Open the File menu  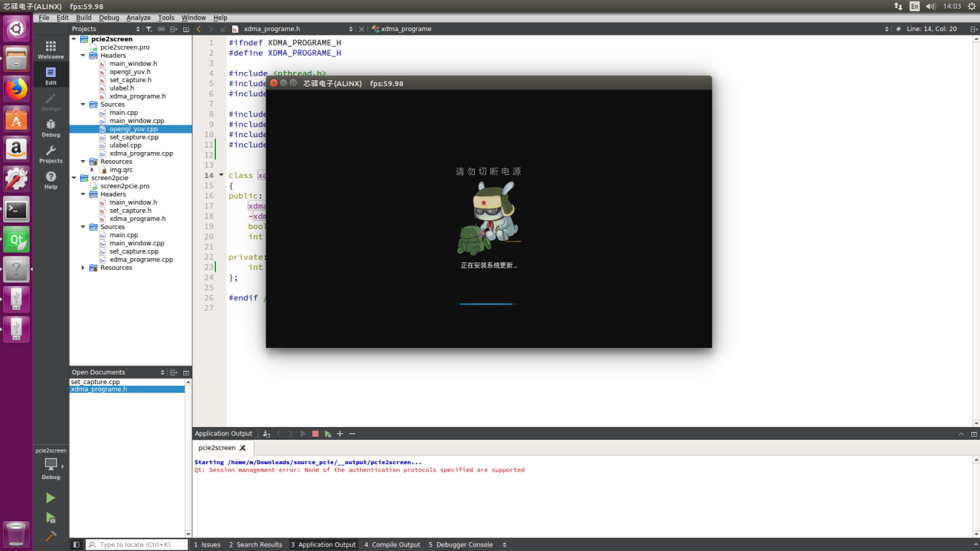pos(44,18)
